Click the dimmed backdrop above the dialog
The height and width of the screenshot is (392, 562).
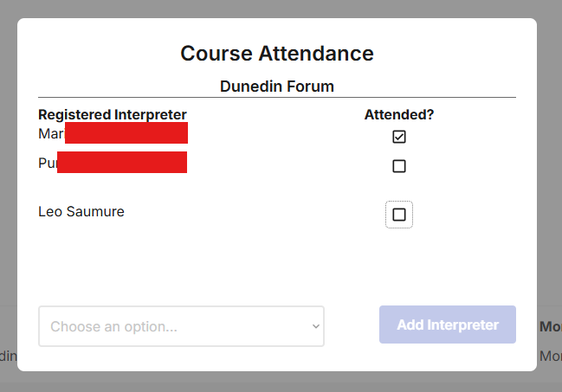[277, 9]
